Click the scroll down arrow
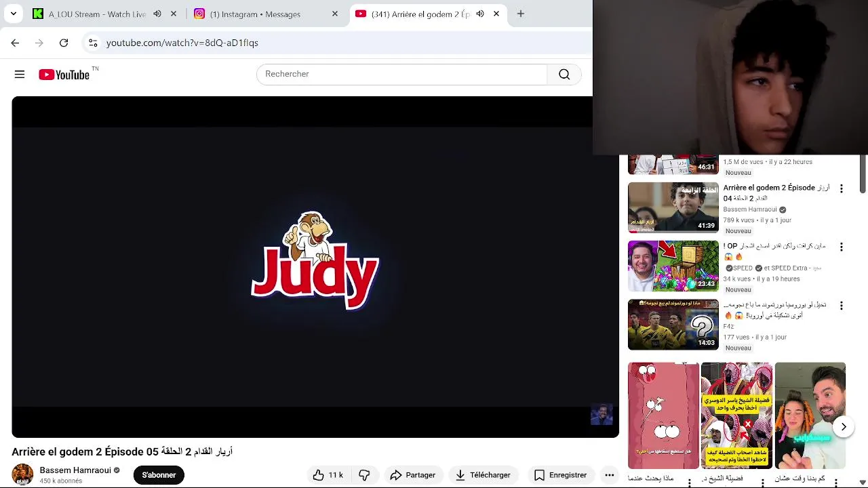 click(863, 482)
